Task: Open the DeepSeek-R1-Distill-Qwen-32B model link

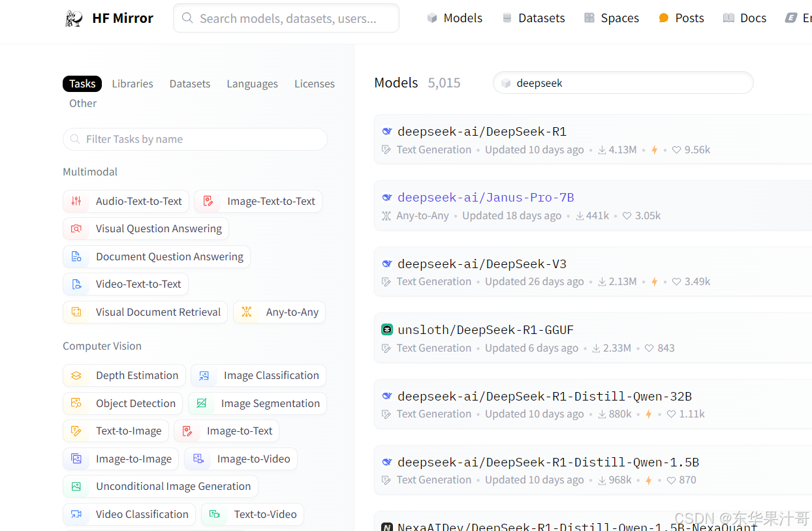Action: (544, 396)
